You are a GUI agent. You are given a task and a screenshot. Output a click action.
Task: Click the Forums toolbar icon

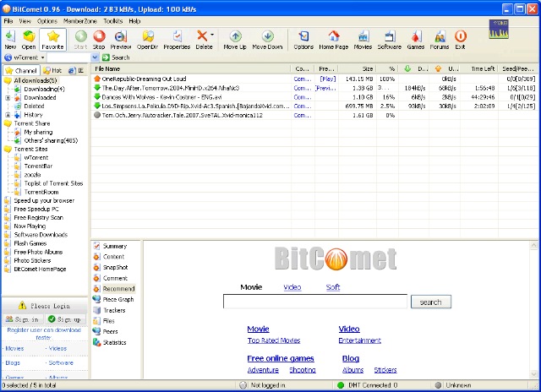tap(440, 36)
